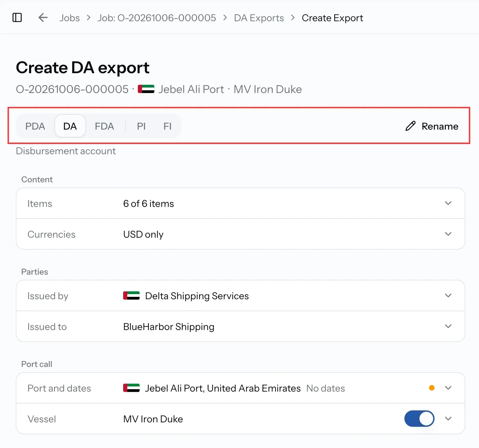The width and height of the screenshot is (479, 448).
Task: Click the UAE flag beside Delta Shipping Services
Action: [131, 295]
